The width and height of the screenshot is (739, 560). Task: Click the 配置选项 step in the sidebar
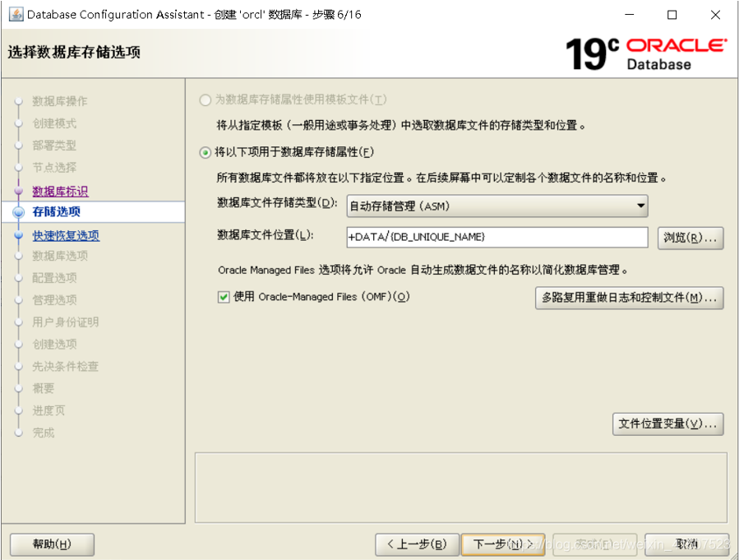[54, 278]
